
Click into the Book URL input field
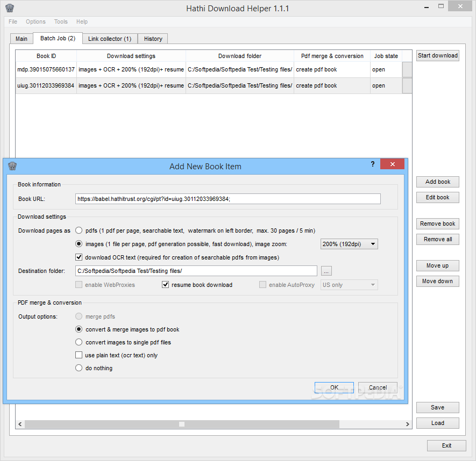tap(228, 199)
